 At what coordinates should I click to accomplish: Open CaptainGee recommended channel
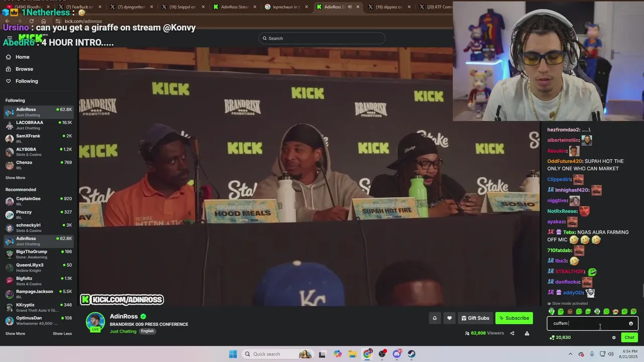39,201
